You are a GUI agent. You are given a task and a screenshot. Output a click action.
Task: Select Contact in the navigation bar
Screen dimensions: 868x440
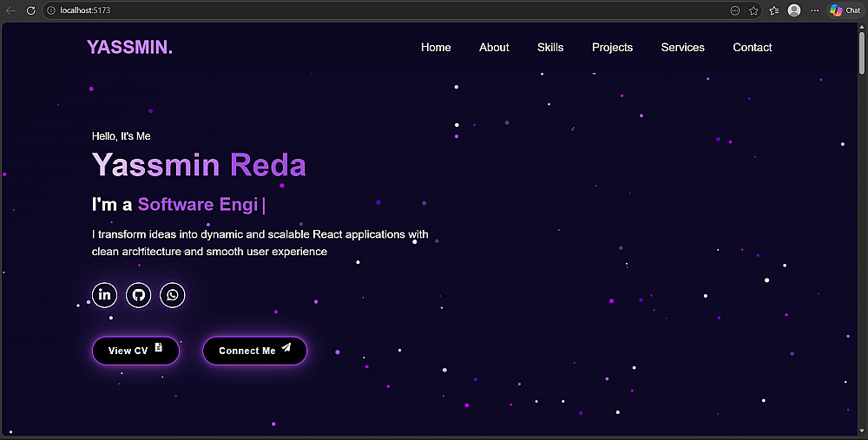click(x=753, y=48)
